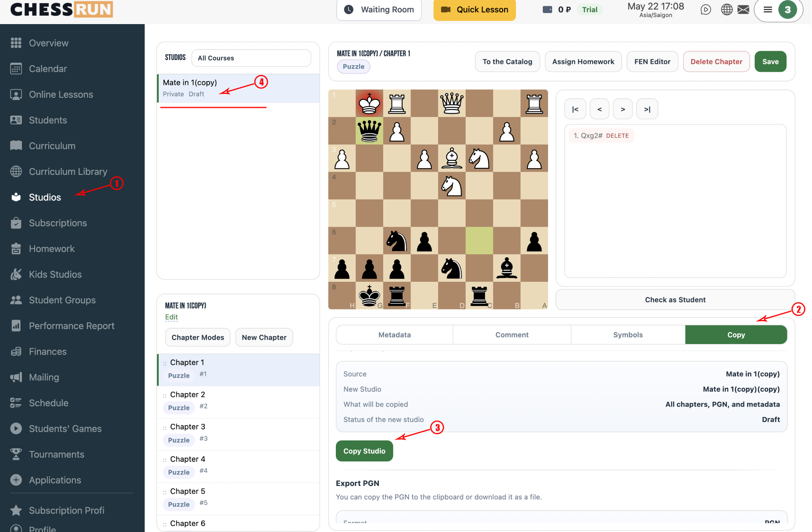Open Chapter 5 in the chapter list
Screen dimensions: 812x532
239,499
